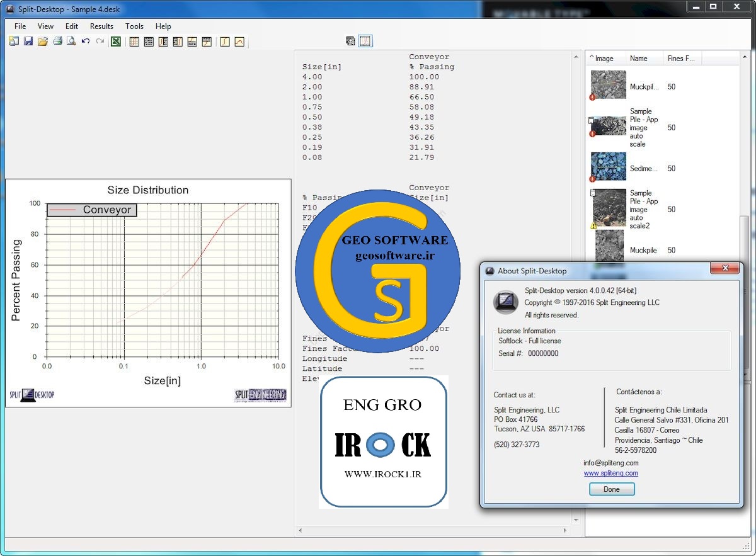The image size is (756, 556).
Task: Click the up arrow of results scrollbar
Action: point(576,57)
